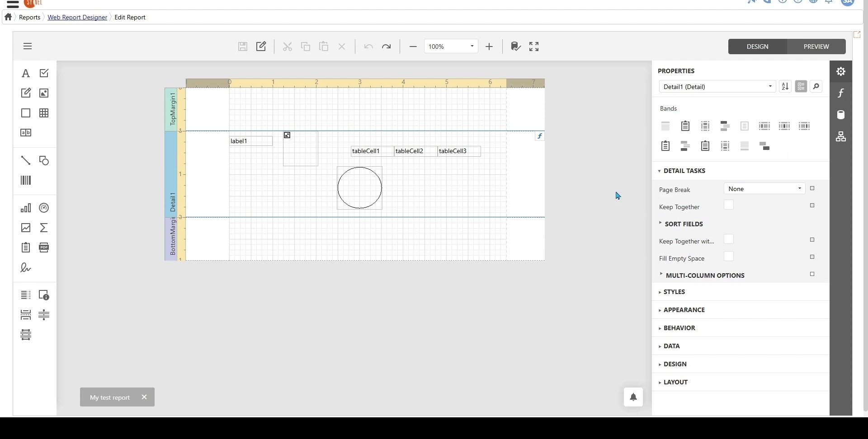This screenshot has height=439, width=868.
Task: Select the Chart control in toolbox
Action: pos(26,208)
